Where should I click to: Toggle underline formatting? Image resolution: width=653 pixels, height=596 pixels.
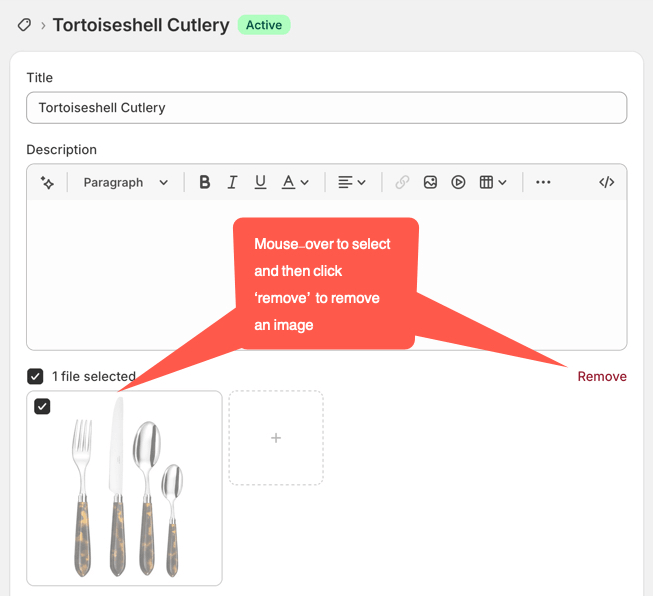coord(260,182)
